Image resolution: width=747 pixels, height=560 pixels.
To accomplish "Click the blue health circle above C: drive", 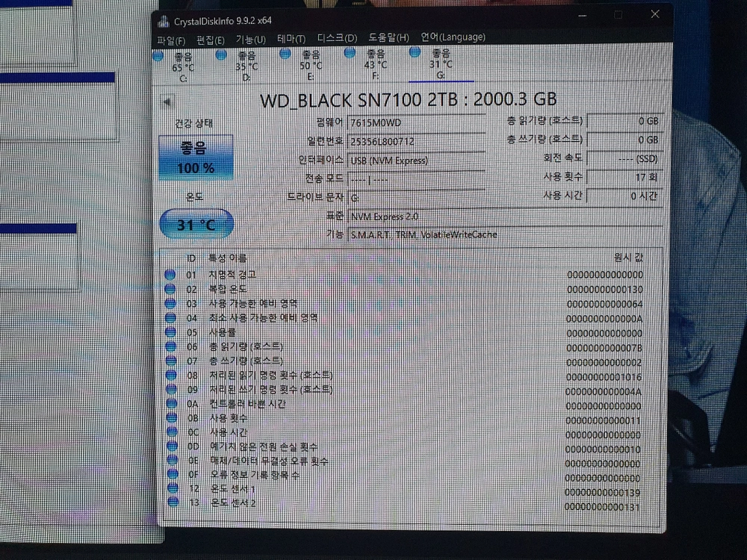I will [x=158, y=56].
